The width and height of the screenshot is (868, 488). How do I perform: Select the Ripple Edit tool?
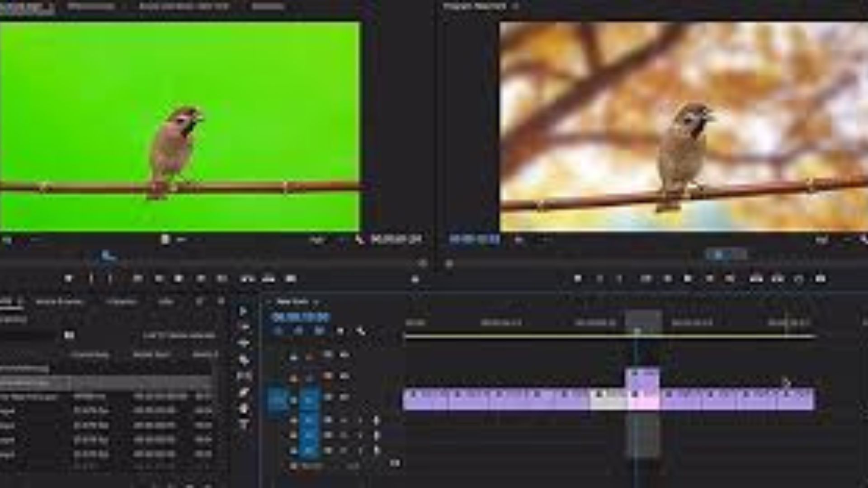coord(244,343)
